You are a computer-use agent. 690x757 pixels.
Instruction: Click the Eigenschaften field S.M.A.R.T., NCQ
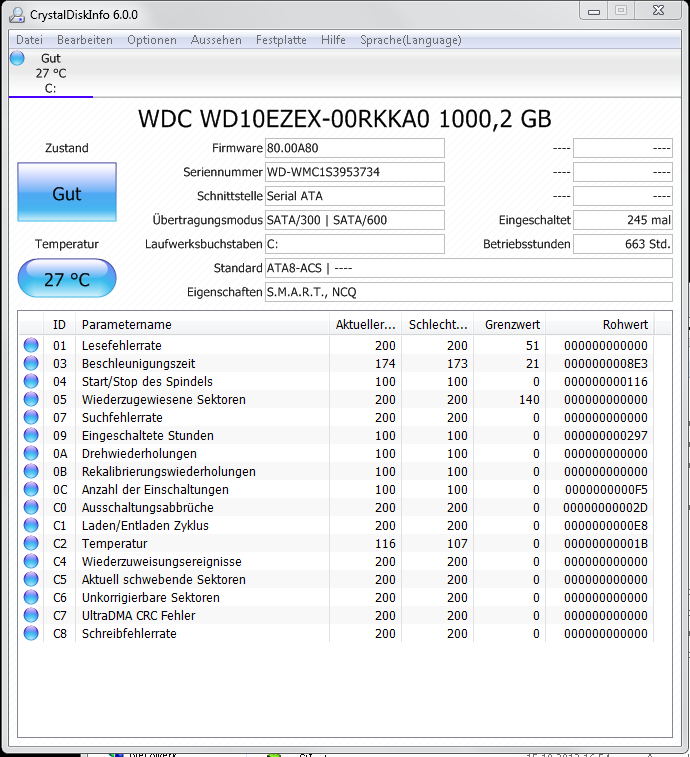pyautogui.click(x=468, y=292)
